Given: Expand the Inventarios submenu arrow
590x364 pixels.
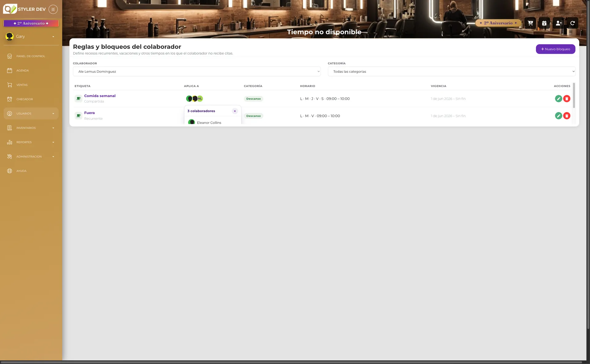Looking at the screenshot, I should tap(53, 128).
